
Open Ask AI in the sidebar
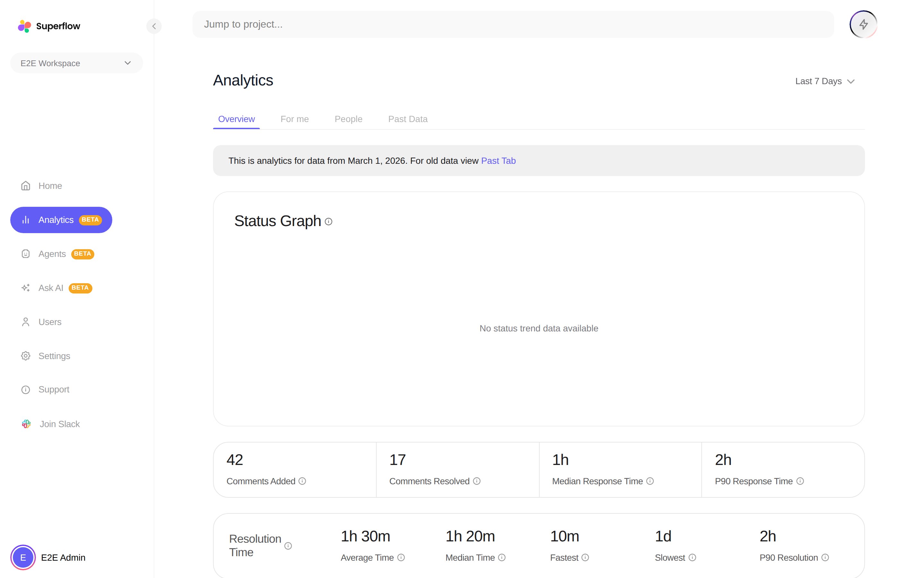point(56,288)
